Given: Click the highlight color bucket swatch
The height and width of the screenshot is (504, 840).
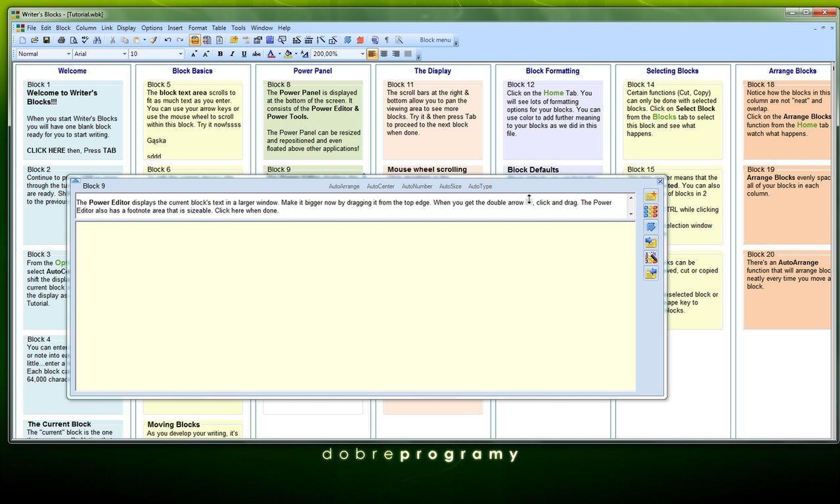Looking at the screenshot, I should click(288, 54).
